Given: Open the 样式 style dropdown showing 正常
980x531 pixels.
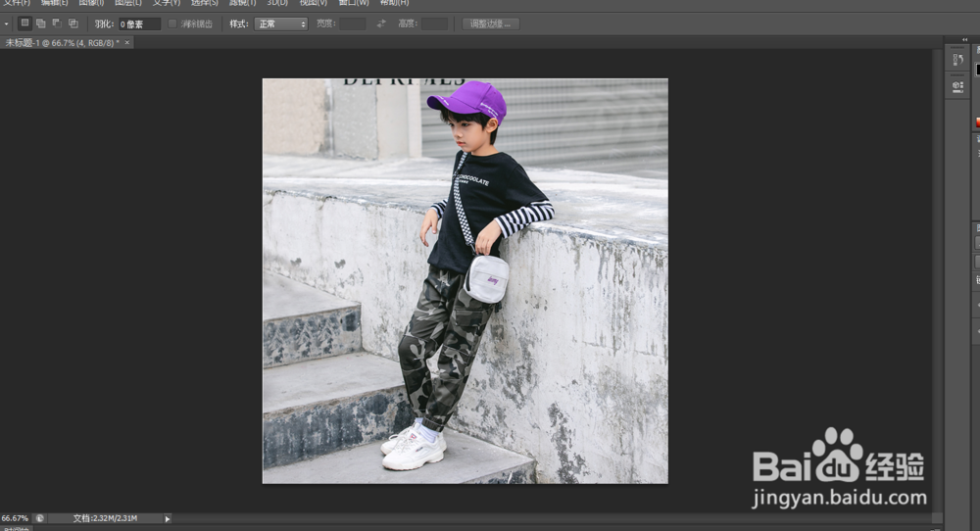Looking at the screenshot, I should tap(281, 24).
